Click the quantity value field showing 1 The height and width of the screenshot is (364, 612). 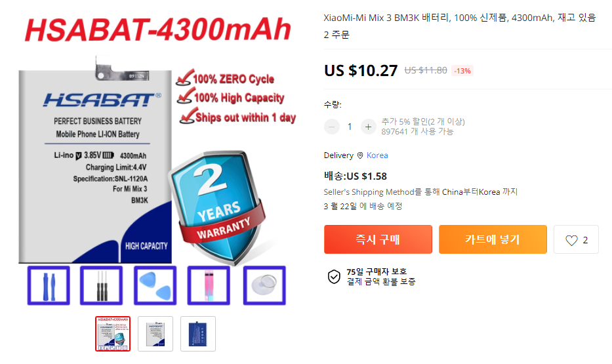tap(350, 127)
